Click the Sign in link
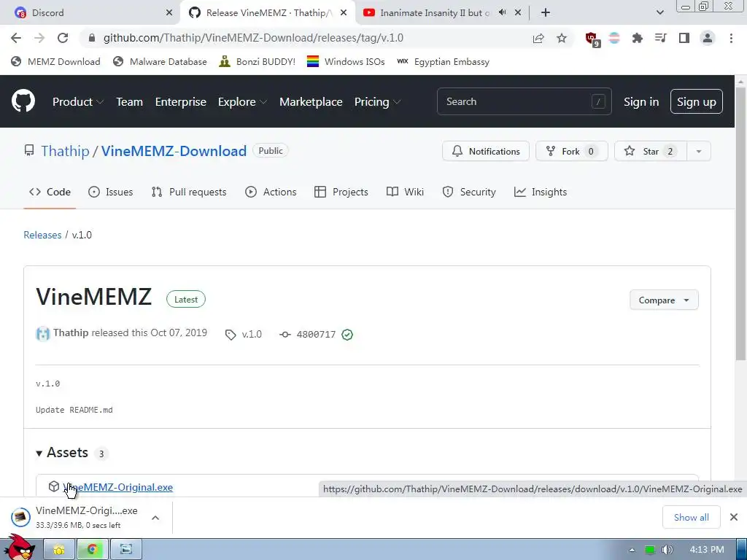Viewport: 747px width, 560px height. [641, 102]
